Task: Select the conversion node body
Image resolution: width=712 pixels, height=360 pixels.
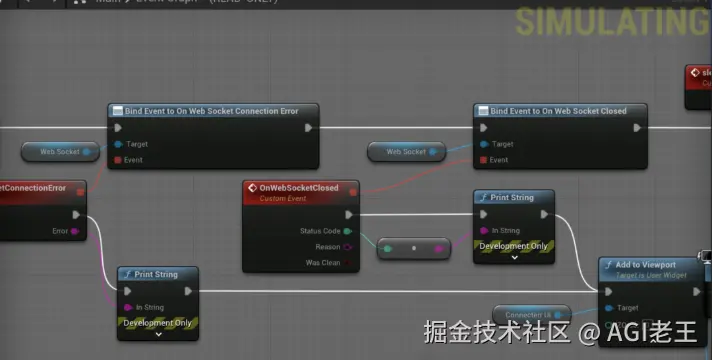Action: tap(414, 248)
